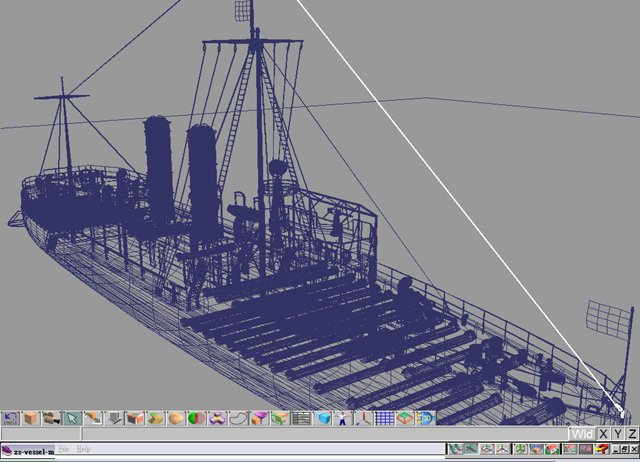This screenshot has width=640, height=462.
Task: Open the File menu
Action: point(64,450)
